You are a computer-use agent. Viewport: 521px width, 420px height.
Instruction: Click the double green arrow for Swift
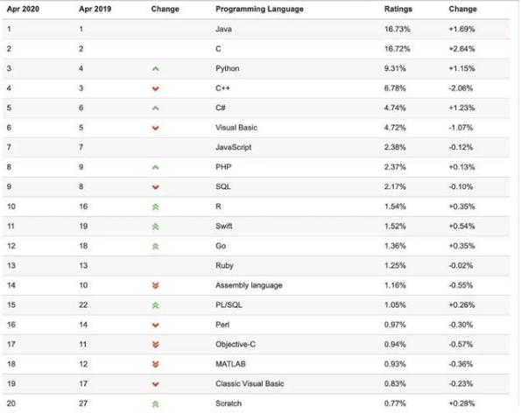pos(156,227)
